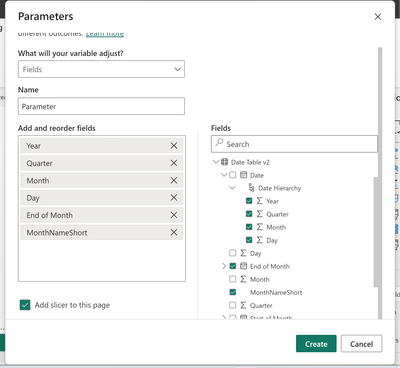Click Date Hierarchy label in Fields tree
Viewport: 400px width, 368px height.
tap(279, 188)
